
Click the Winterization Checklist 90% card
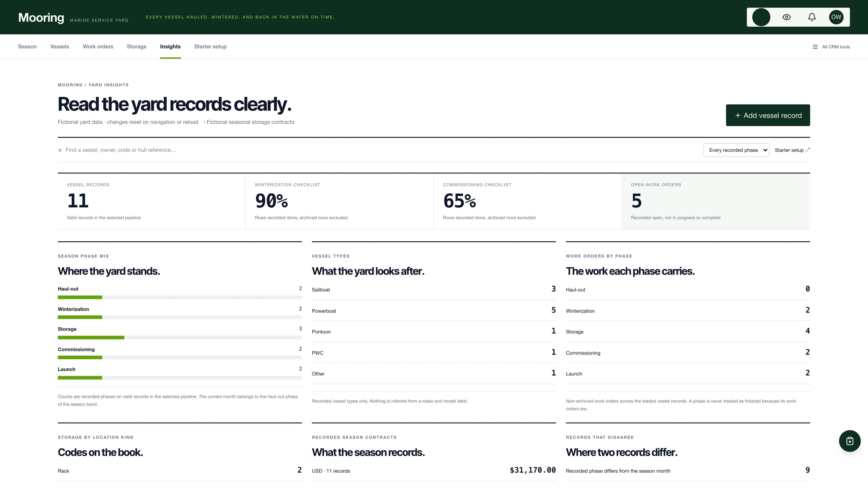tap(340, 201)
